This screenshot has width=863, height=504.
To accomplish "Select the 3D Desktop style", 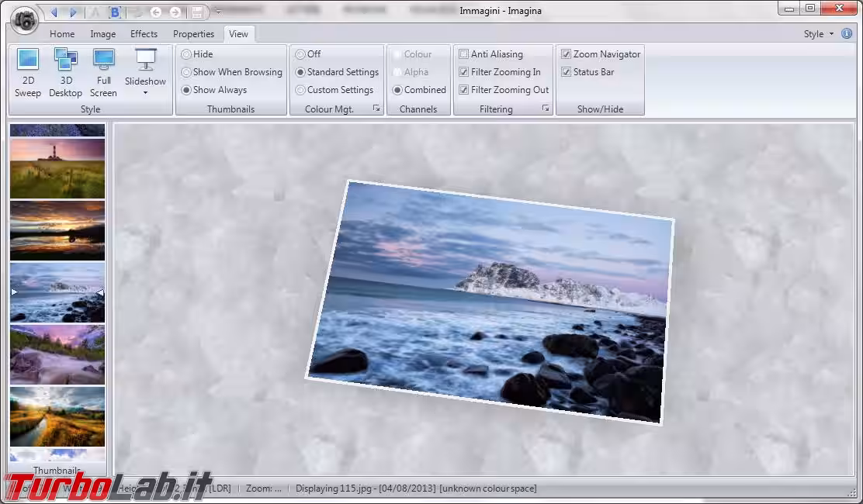I will (x=65, y=72).
